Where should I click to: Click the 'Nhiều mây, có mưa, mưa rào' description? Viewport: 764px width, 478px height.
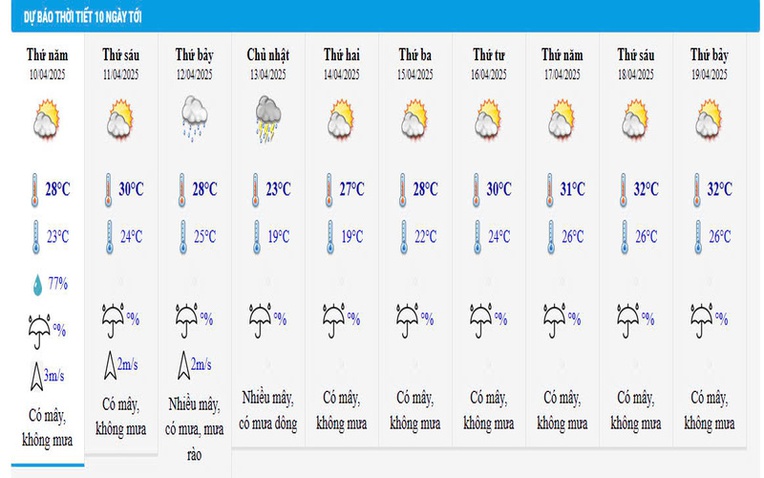click(x=194, y=429)
